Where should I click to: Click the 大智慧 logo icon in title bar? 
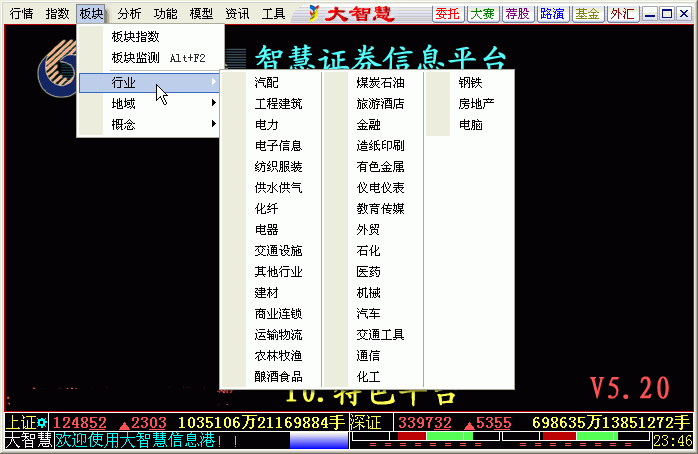(x=314, y=13)
